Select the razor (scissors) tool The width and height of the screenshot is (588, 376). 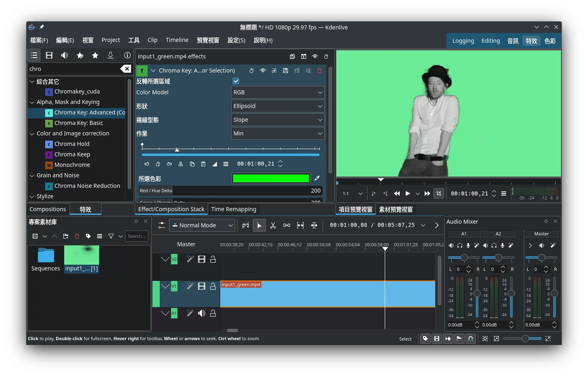point(273,225)
